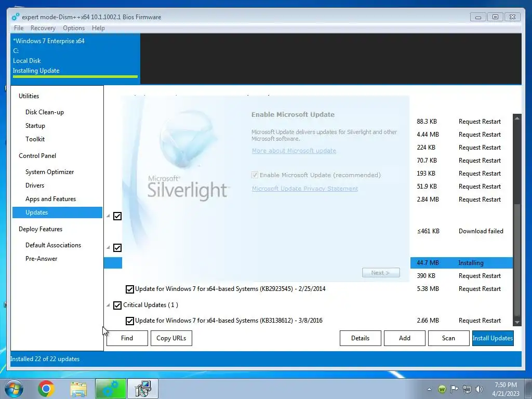Click the Scan button

tap(448, 338)
